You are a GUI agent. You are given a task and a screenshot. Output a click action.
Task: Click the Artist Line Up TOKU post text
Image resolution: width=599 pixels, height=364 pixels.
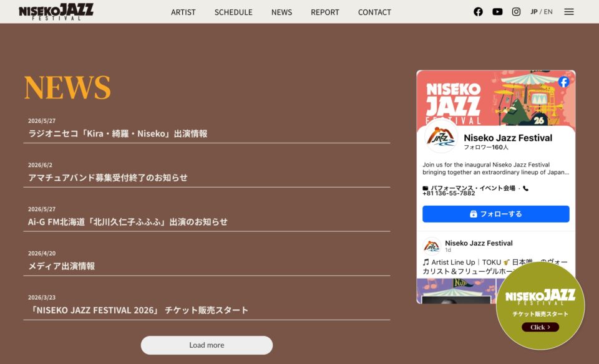[x=495, y=267]
